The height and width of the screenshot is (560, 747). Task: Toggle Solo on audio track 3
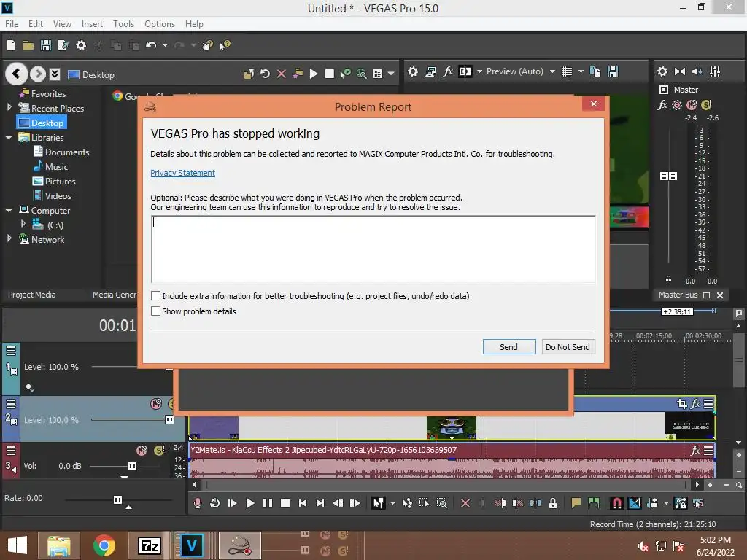click(159, 450)
